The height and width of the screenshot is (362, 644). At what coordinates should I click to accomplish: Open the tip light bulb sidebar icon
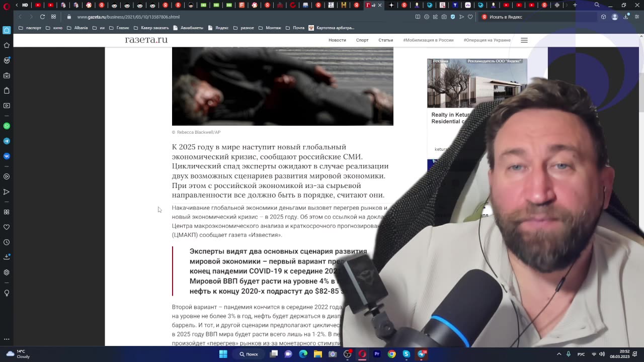coord(7,293)
